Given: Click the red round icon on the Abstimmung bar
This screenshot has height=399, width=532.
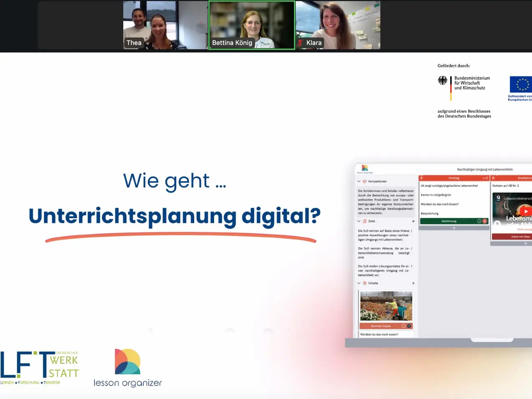Looking at the screenshot, I should pyautogui.click(x=484, y=221).
